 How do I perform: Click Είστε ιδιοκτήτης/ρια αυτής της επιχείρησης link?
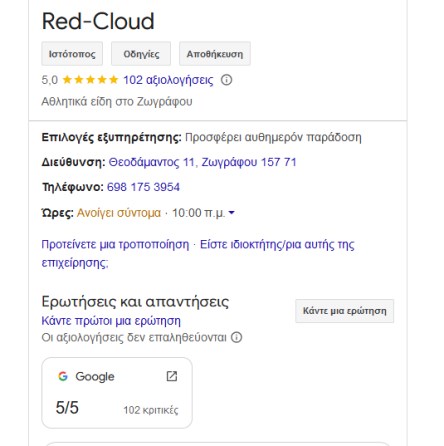tap(198, 254)
